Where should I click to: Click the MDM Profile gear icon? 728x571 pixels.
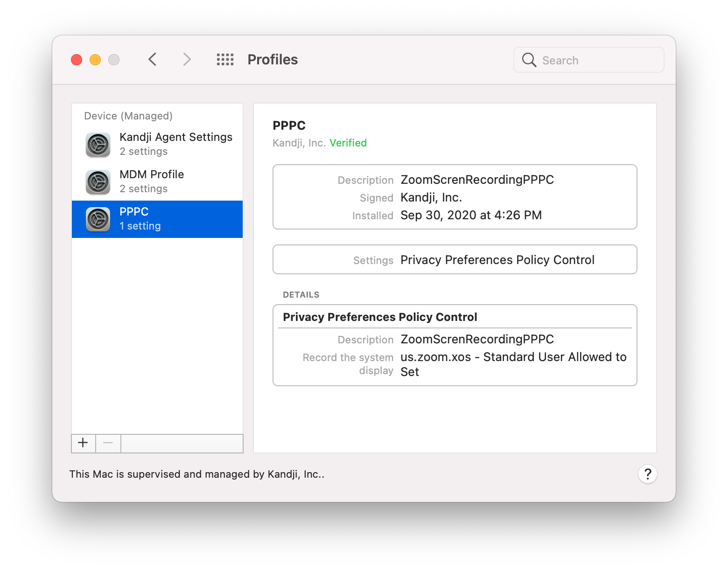98,181
